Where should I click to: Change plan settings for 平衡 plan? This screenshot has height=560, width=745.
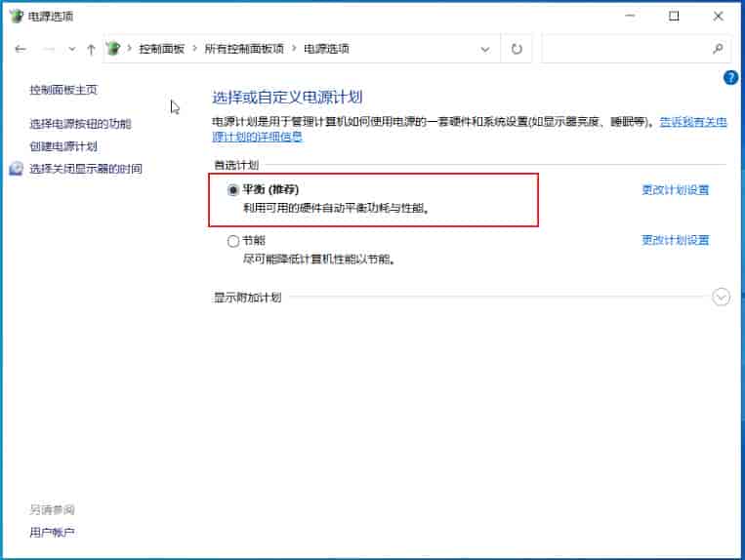tap(675, 190)
